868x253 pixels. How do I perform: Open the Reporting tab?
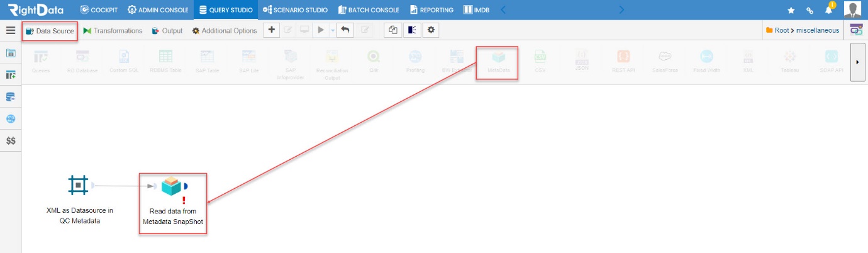coord(431,9)
